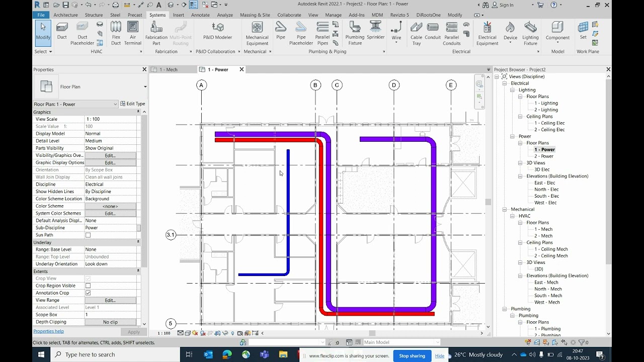Open the Collaborate ribbon tab

pos(289,15)
